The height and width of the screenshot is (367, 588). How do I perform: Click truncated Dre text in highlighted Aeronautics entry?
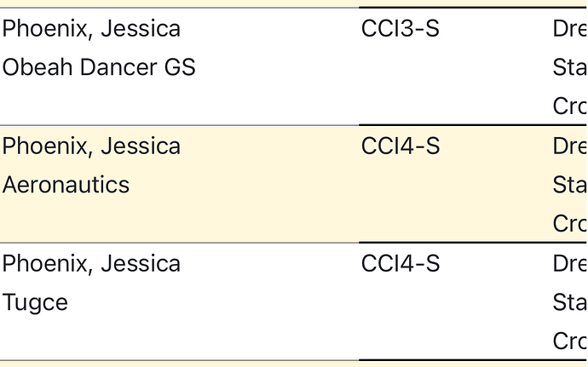pos(570,146)
